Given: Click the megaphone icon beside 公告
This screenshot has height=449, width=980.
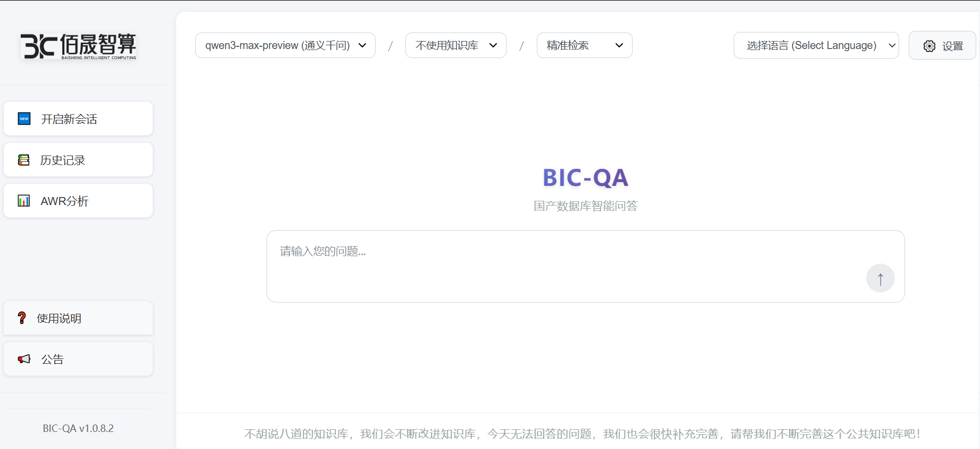Looking at the screenshot, I should 24,359.
